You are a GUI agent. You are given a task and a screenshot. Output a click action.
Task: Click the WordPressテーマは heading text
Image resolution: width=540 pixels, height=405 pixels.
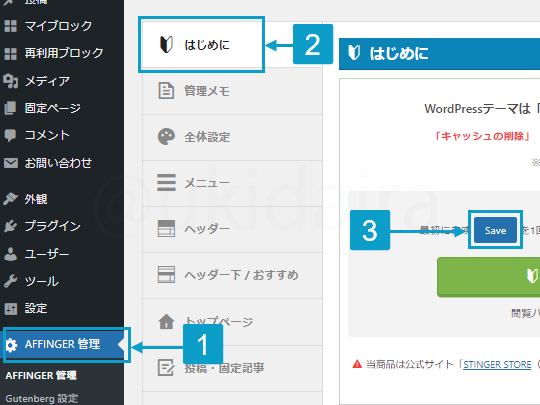[x=477, y=109]
